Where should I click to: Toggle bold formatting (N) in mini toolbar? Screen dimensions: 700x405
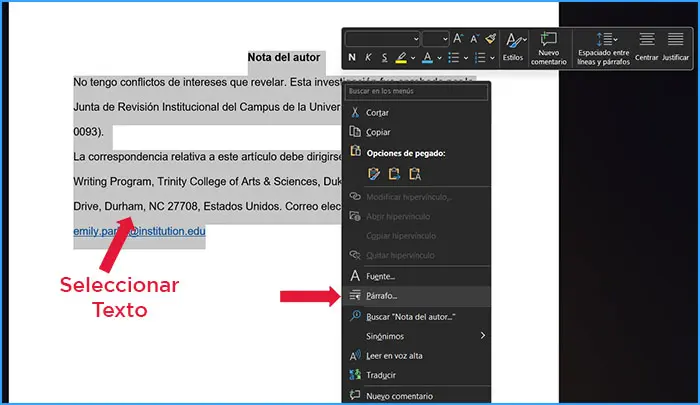(352, 58)
